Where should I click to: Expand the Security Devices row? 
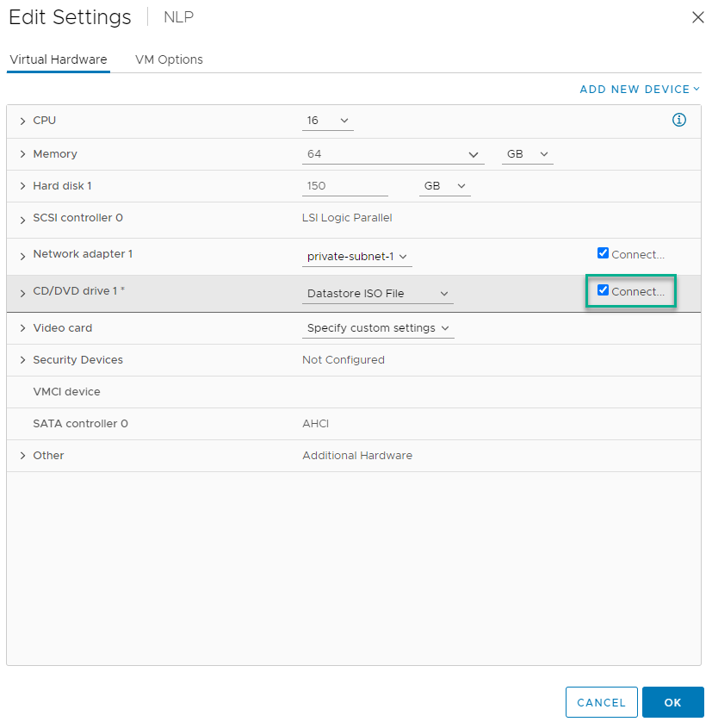[22, 360]
